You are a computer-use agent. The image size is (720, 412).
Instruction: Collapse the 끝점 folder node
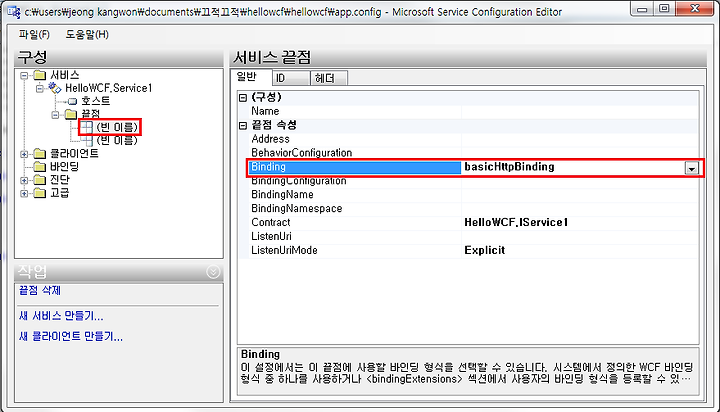[x=56, y=114]
